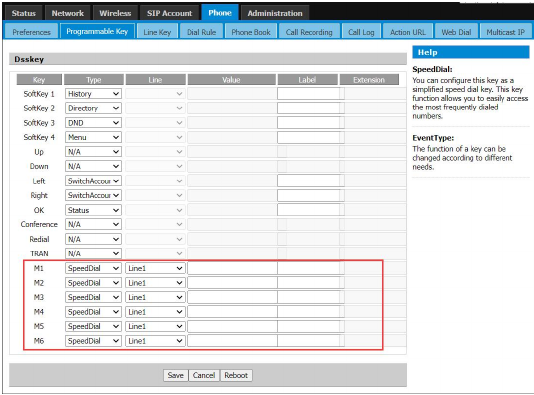Open Preferences sub-tab
The image size is (534, 395).
pyautogui.click(x=31, y=32)
